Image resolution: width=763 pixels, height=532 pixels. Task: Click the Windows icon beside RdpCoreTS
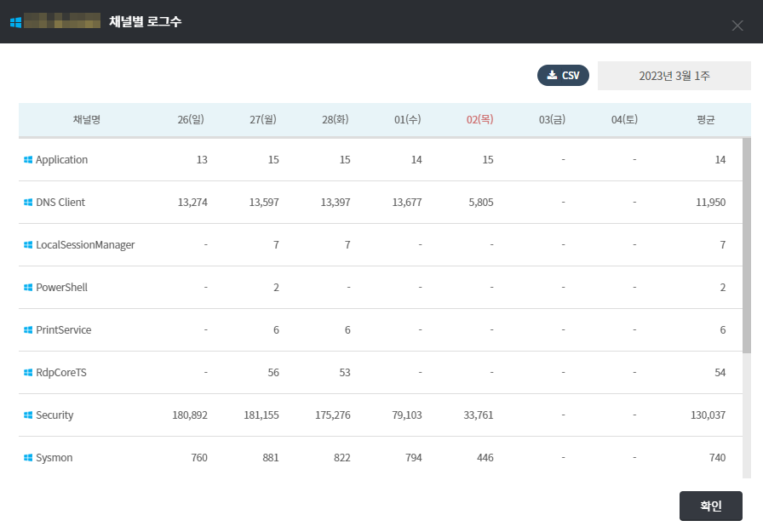point(28,373)
